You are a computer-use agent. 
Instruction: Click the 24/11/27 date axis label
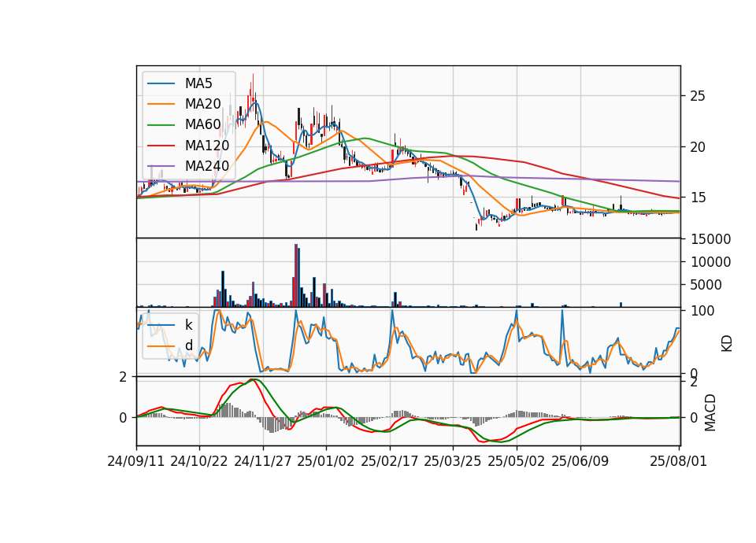coord(263,461)
